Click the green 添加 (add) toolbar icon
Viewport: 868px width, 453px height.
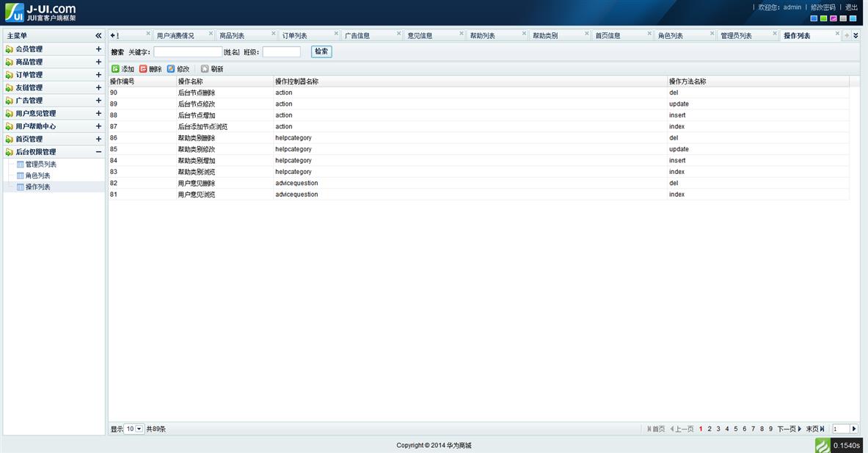(115, 69)
